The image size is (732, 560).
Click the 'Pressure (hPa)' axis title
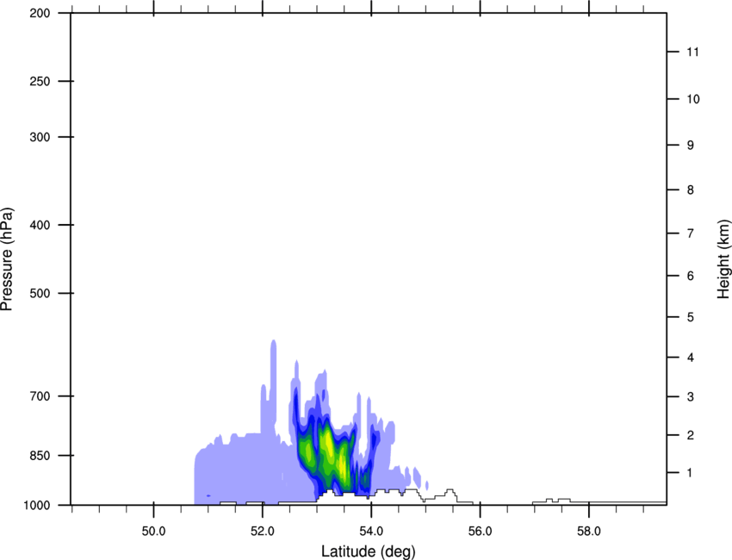pos(7,259)
